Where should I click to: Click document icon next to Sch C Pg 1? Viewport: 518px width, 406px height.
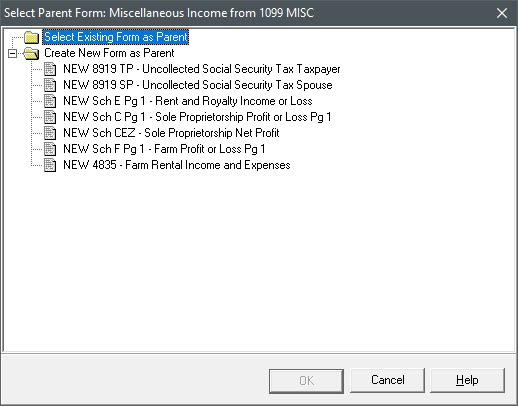pyautogui.click(x=50, y=117)
